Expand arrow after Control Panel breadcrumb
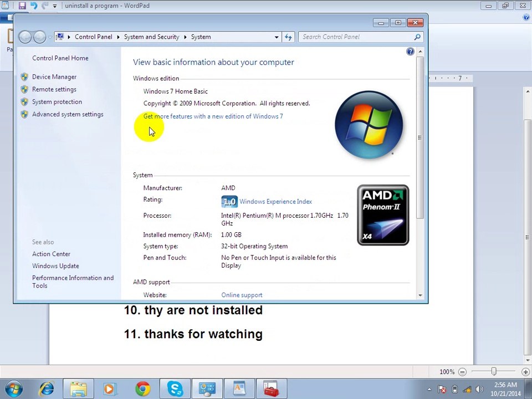Viewport: 532px width, 399px height. (118, 37)
